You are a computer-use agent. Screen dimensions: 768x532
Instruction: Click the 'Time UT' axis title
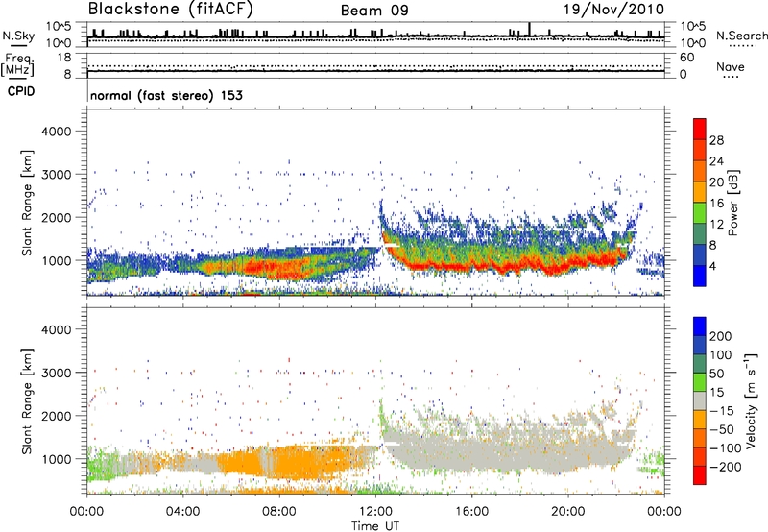[375, 526]
